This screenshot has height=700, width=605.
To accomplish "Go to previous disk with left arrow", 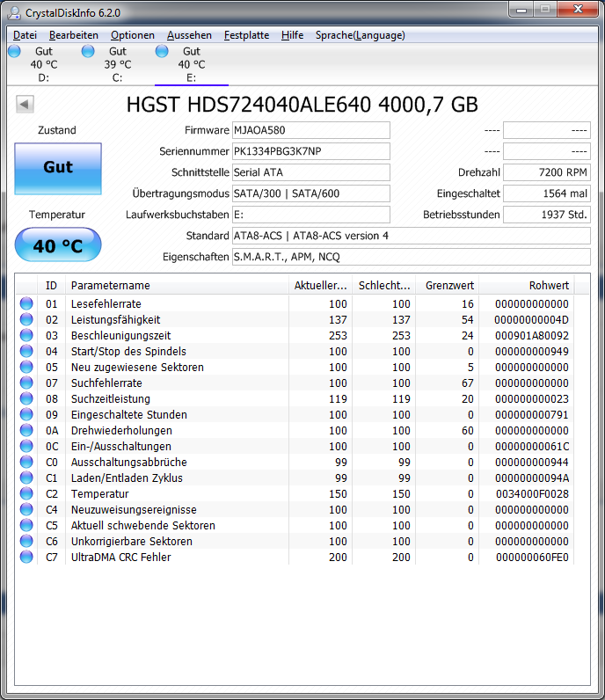I will pyautogui.click(x=25, y=105).
